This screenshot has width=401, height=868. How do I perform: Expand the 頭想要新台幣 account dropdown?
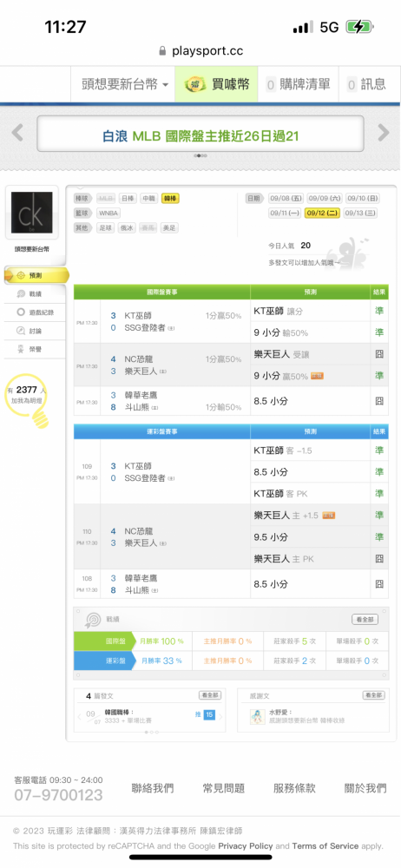pyautogui.click(x=125, y=84)
